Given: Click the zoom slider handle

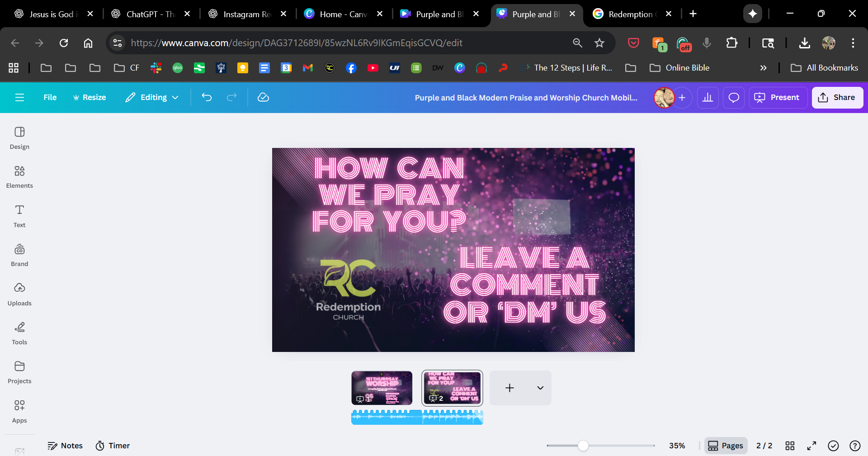Looking at the screenshot, I should tap(583, 446).
